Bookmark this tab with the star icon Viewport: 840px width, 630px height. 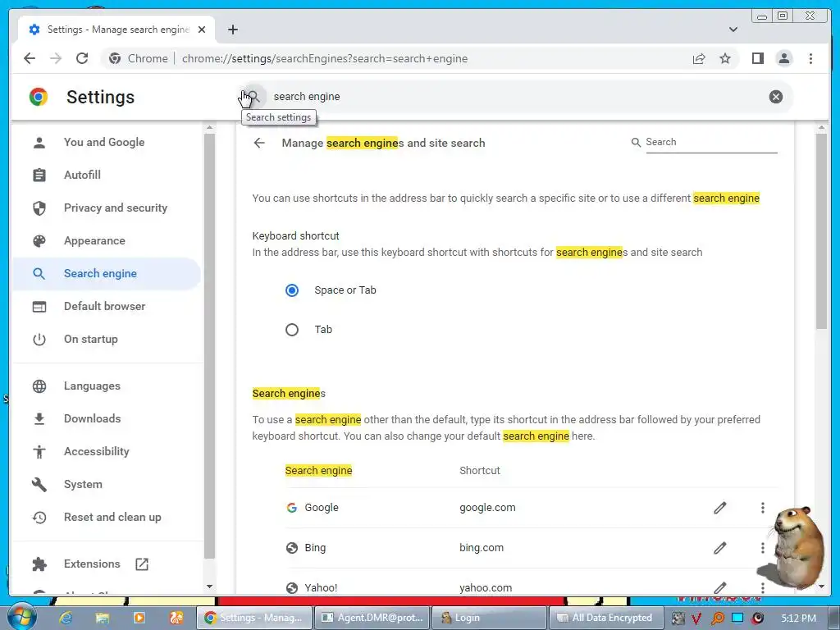pyautogui.click(x=725, y=58)
